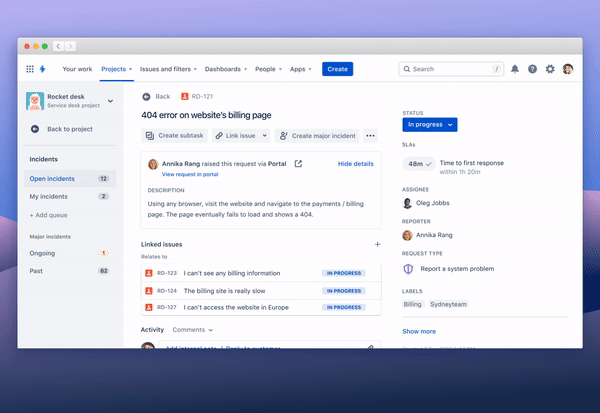This screenshot has width=600, height=413.
Task: Click the Billing label tag
Action: (412, 304)
